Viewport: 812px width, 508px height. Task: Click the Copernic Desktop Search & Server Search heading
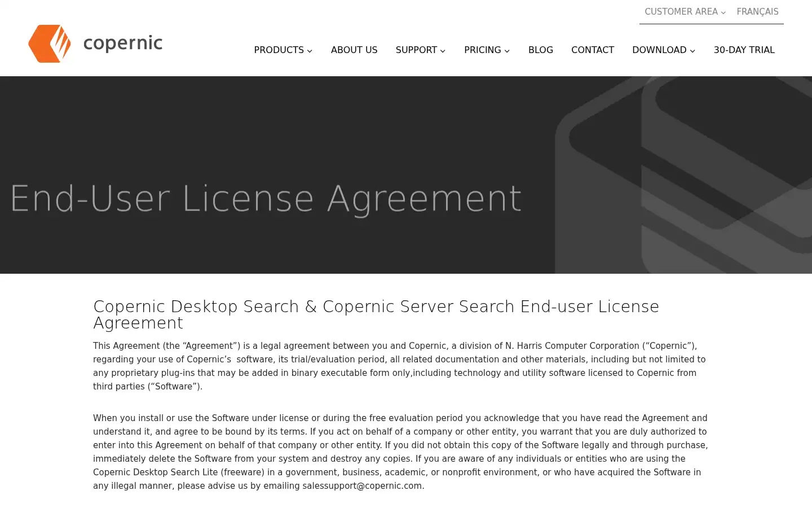pos(376,314)
